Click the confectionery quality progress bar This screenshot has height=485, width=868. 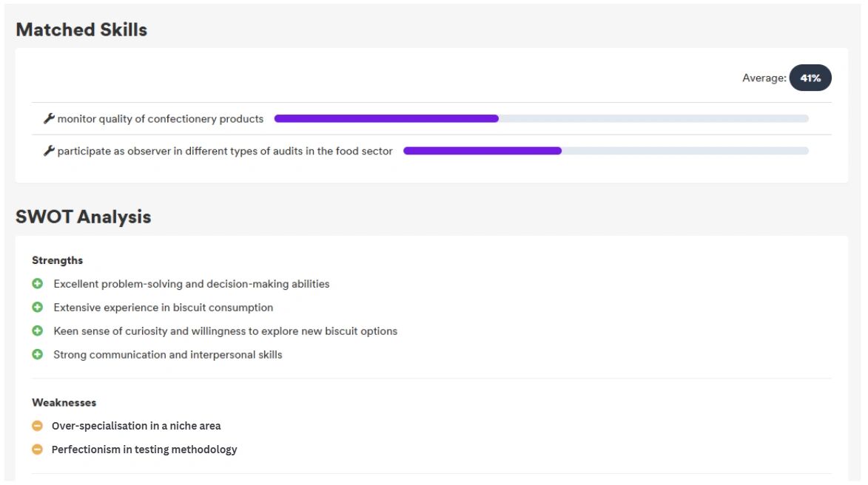coord(541,118)
